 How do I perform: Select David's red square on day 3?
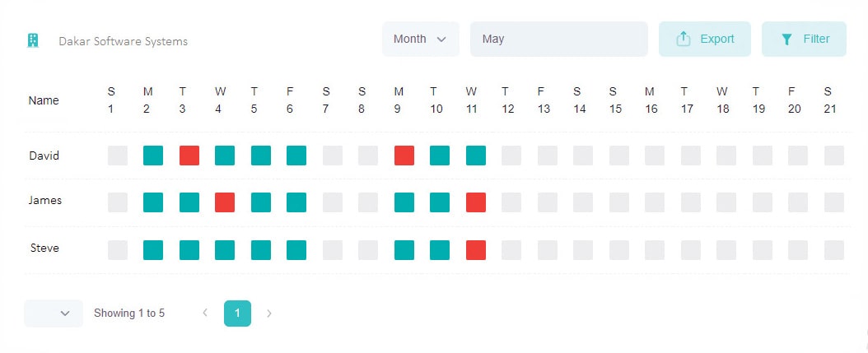189,156
